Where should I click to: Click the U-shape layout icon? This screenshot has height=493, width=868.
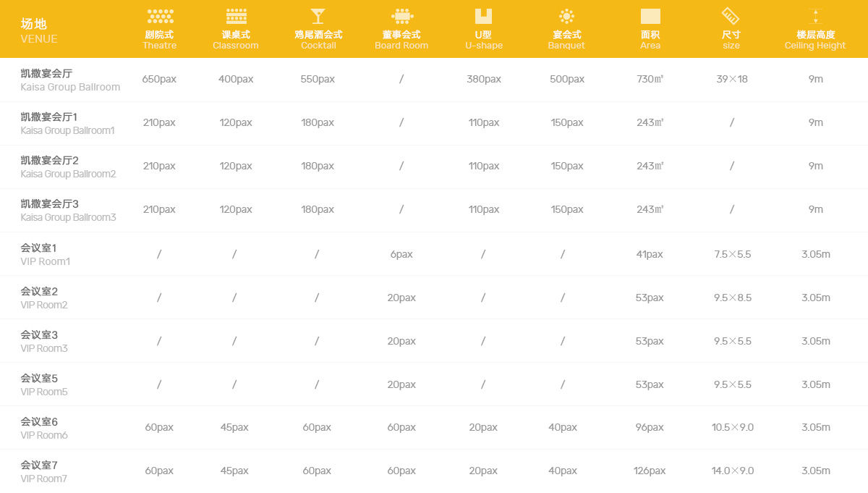pos(483,17)
